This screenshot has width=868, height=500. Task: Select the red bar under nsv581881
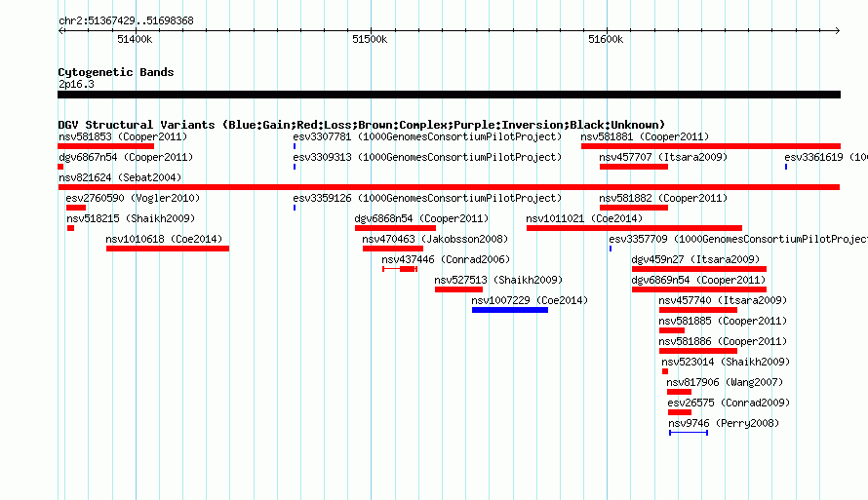click(x=711, y=146)
